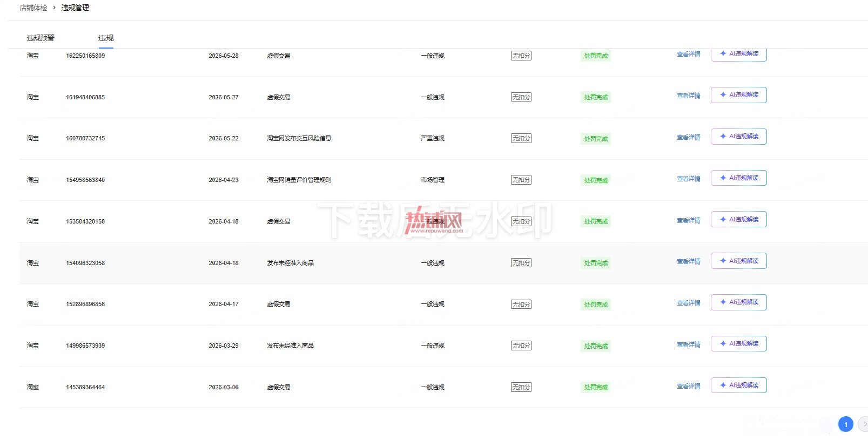Screen dimensions: 868x440
Task: Open AI违规解读 for record 161948406885
Action: click(x=738, y=95)
